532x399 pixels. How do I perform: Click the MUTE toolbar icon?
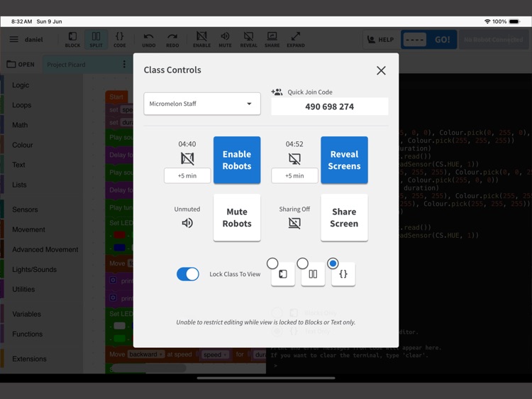tap(225, 40)
